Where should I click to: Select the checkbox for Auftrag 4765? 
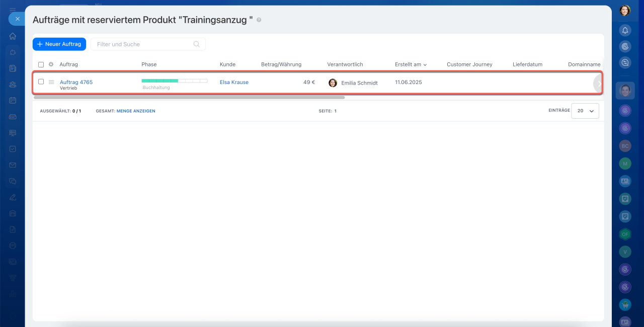coord(41,81)
